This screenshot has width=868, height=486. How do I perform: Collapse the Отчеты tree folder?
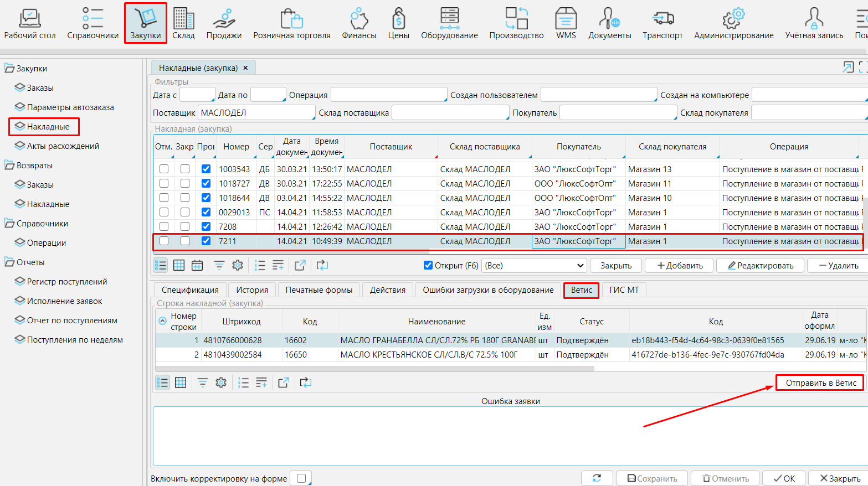[x=9, y=262]
